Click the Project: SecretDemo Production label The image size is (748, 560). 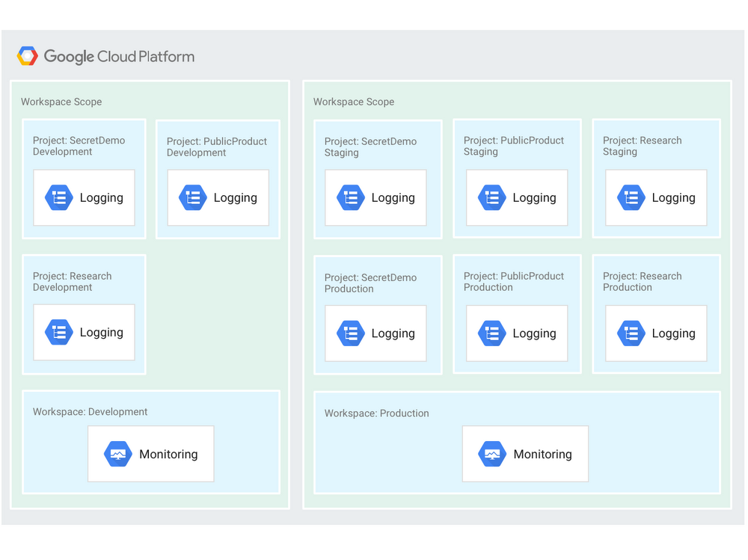click(x=370, y=283)
